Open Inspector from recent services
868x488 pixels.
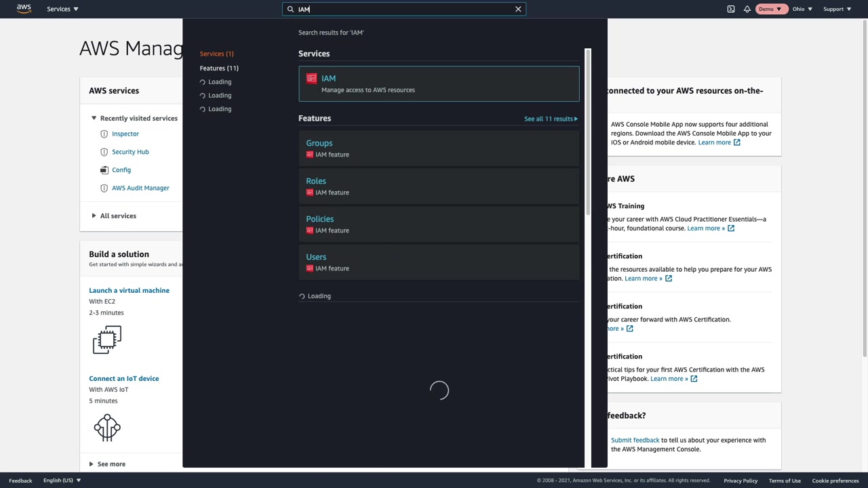(125, 134)
